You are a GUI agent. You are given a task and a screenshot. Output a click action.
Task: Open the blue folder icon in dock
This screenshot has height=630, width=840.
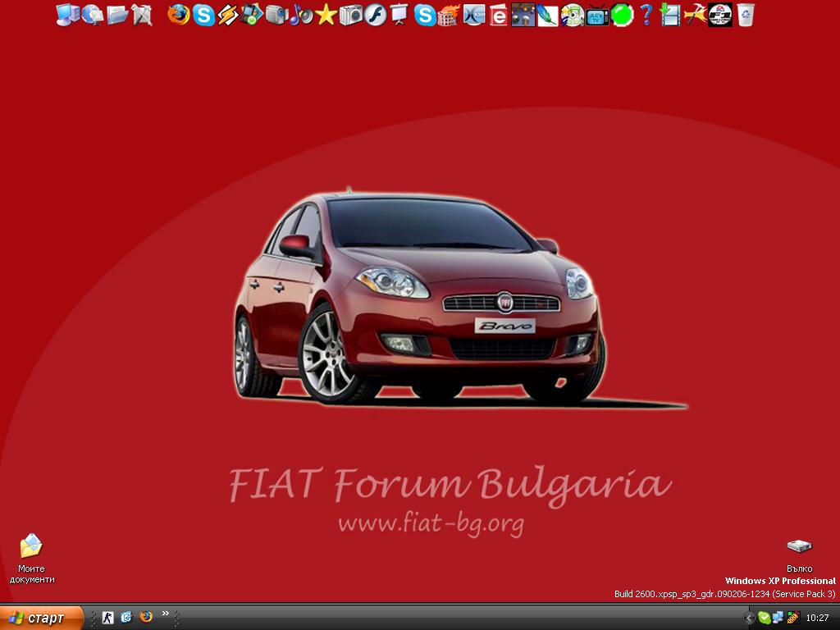point(117,15)
